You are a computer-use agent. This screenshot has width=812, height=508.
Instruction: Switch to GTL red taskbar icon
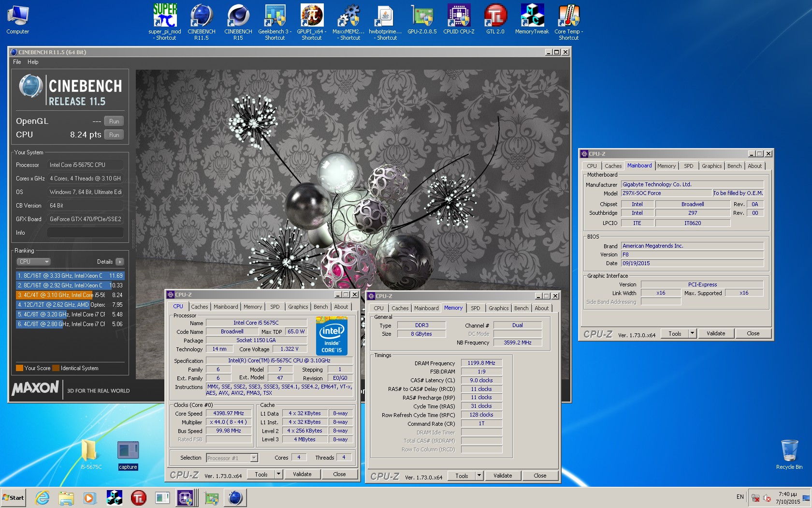tap(139, 497)
